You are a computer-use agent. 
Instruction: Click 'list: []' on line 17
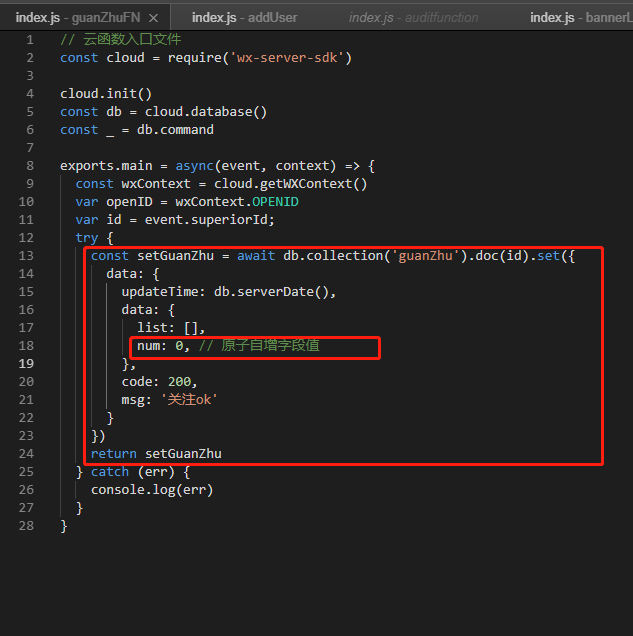pyautogui.click(x=168, y=327)
